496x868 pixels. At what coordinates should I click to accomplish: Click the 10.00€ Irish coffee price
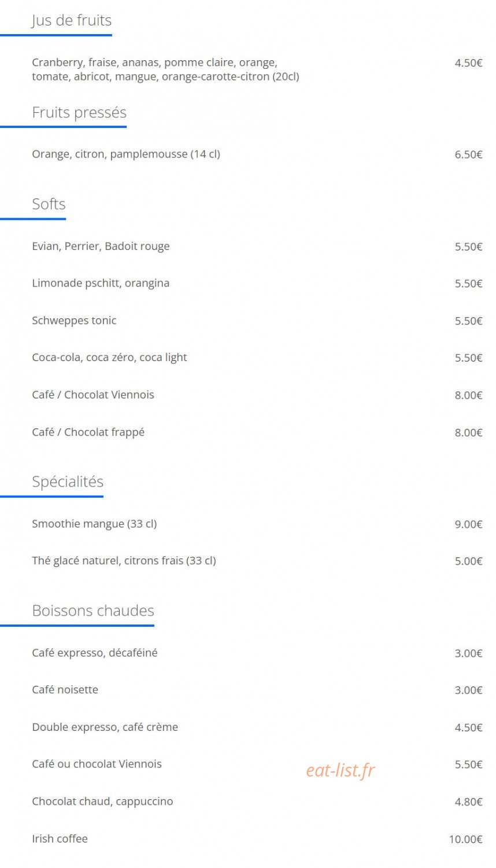pyautogui.click(x=465, y=839)
